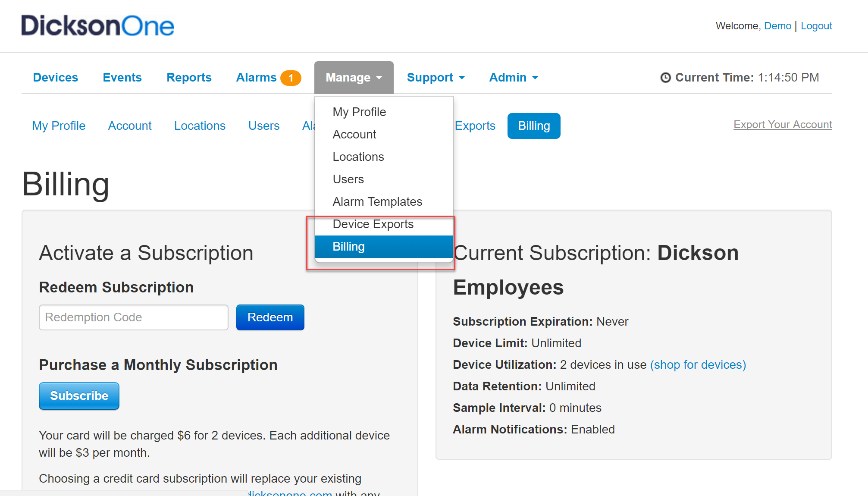Viewport: 868px width, 496px height.
Task: Click the DicksonOne logo
Action: pos(98,25)
